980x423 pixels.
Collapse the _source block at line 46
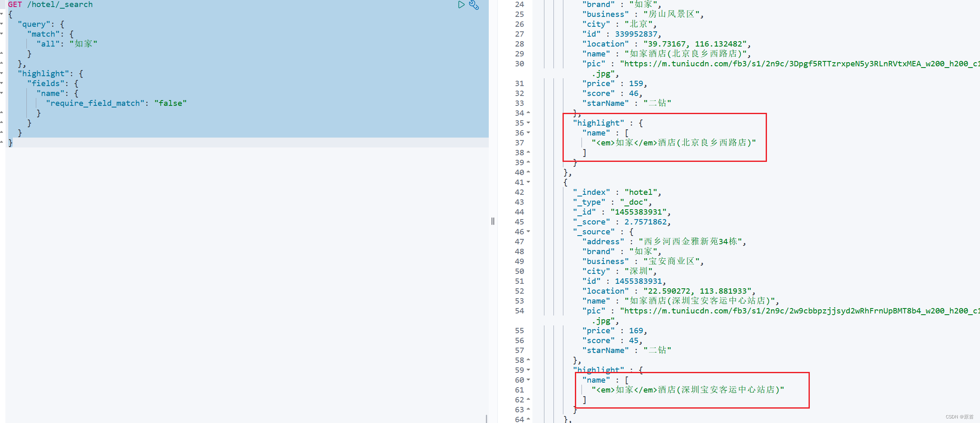coord(528,231)
